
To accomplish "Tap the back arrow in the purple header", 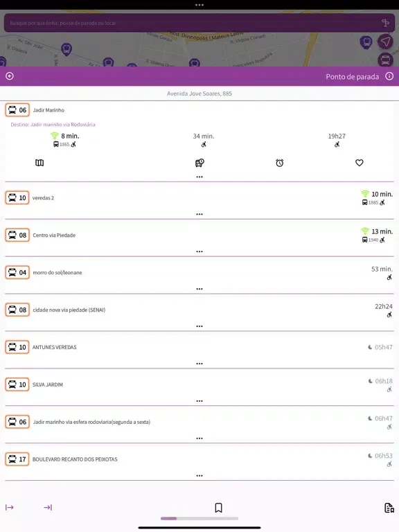I will (10, 76).
